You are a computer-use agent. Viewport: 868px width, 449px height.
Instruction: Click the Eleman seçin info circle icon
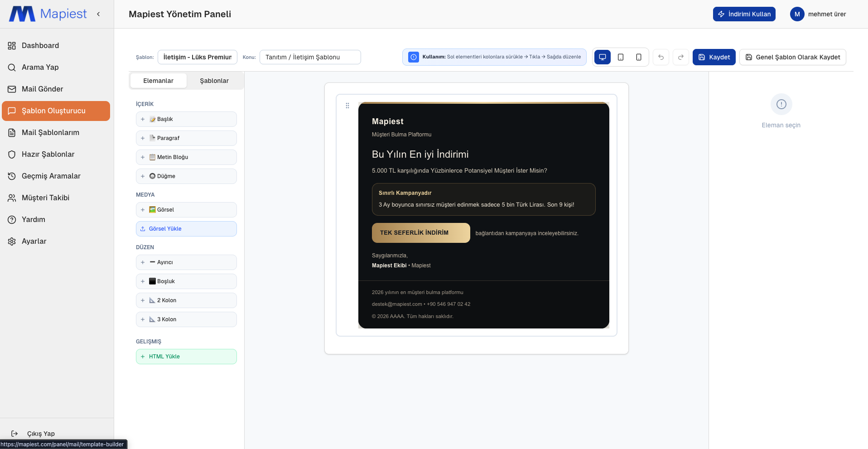781,104
